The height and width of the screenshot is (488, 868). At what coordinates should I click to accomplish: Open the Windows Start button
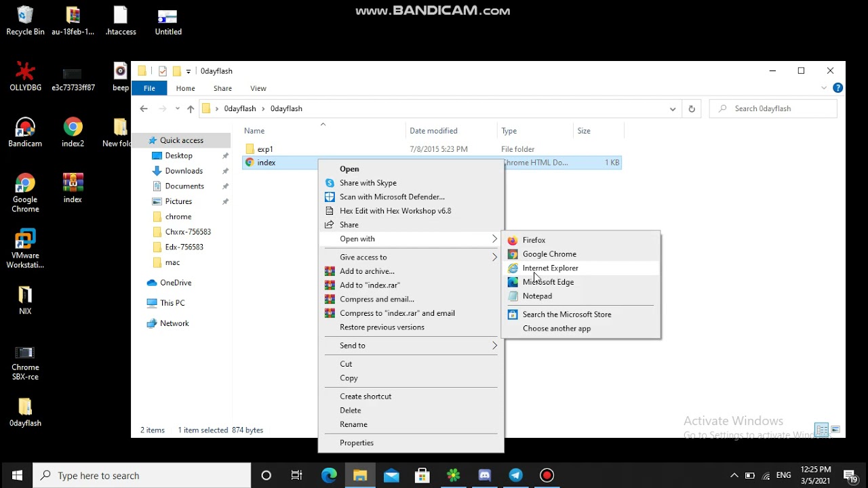click(16, 475)
